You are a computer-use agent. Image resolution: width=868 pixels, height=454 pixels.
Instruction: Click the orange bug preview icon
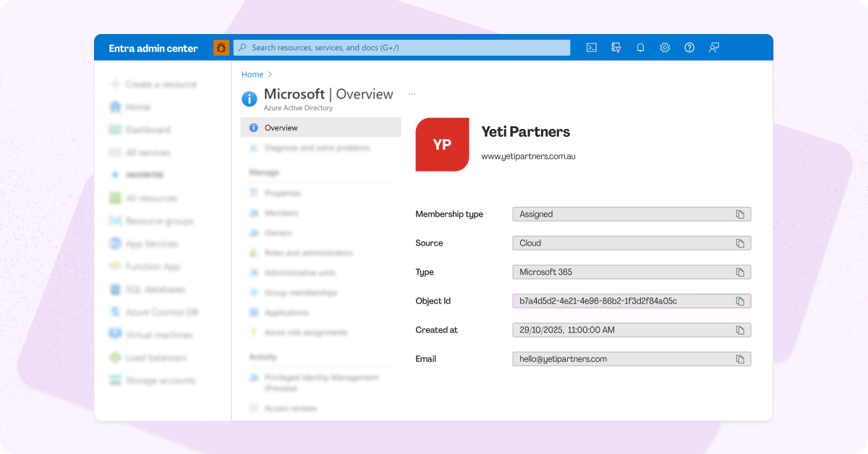coord(221,48)
